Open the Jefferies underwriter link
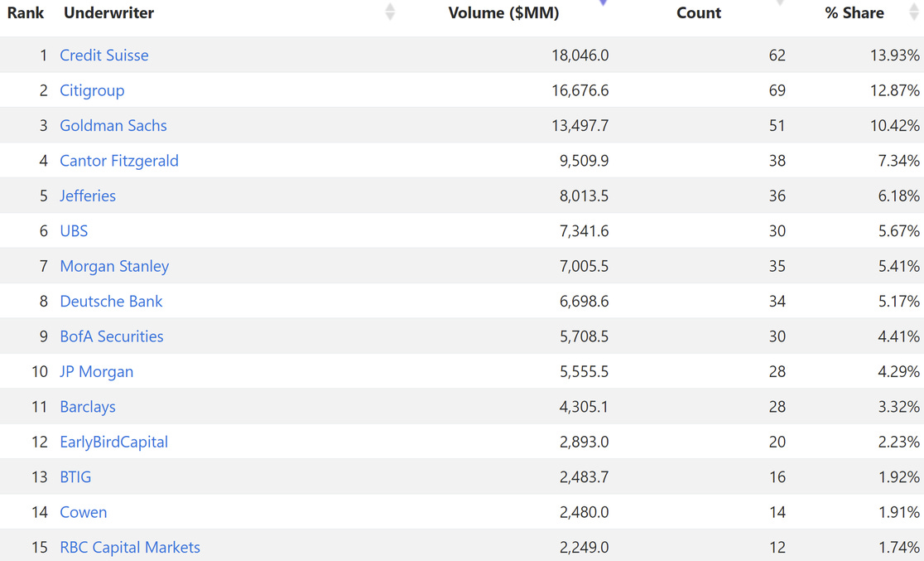Screen dimensions: 924x561 coord(88,196)
